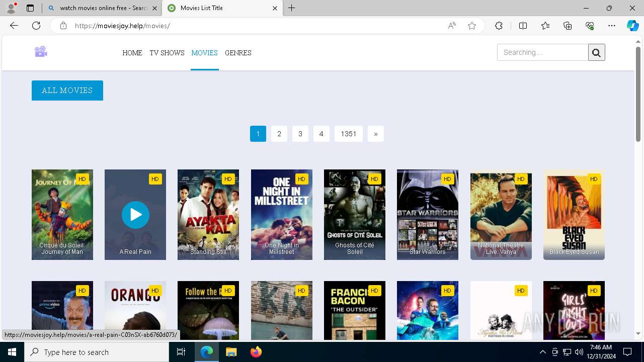The width and height of the screenshot is (644, 362).
Task: Click in the Searching... input field
Action: coord(543,52)
